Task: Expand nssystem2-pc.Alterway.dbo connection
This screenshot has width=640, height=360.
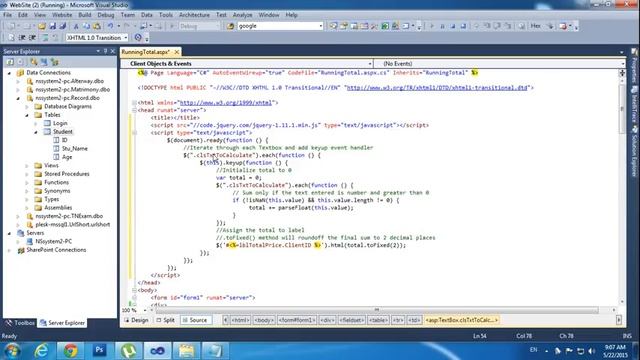Action: [18, 81]
